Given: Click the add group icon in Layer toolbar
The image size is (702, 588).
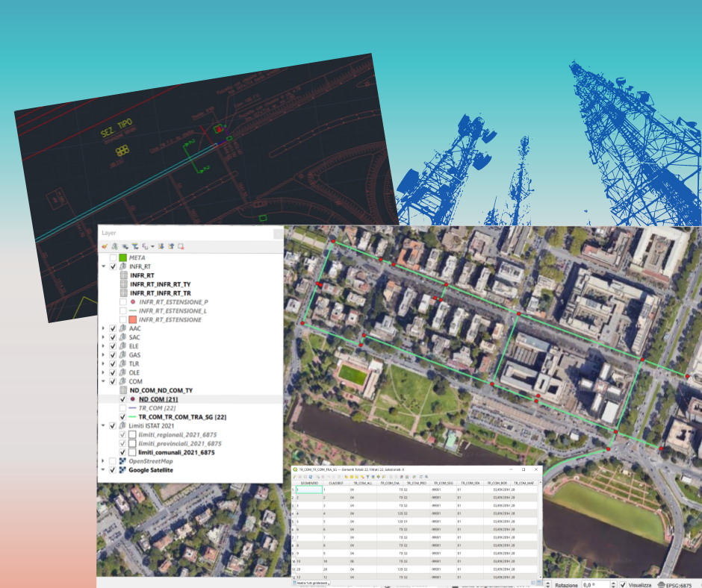Looking at the screenshot, I should (x=115, y=245).
